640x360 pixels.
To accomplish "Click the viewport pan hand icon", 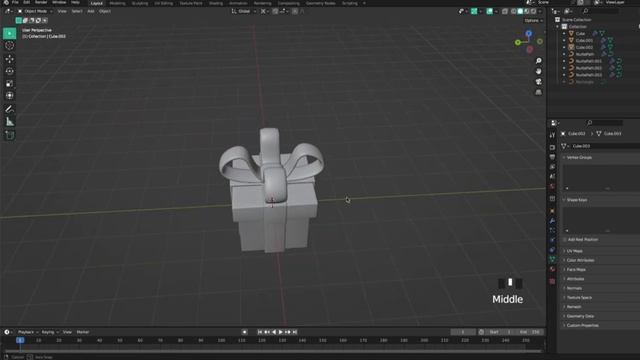I will (x=538, y=71).
